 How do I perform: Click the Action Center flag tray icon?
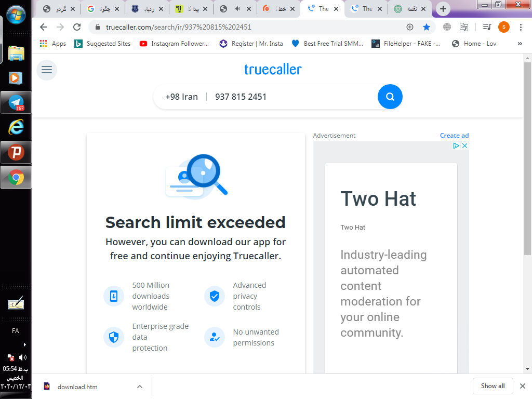click(10, 357)
